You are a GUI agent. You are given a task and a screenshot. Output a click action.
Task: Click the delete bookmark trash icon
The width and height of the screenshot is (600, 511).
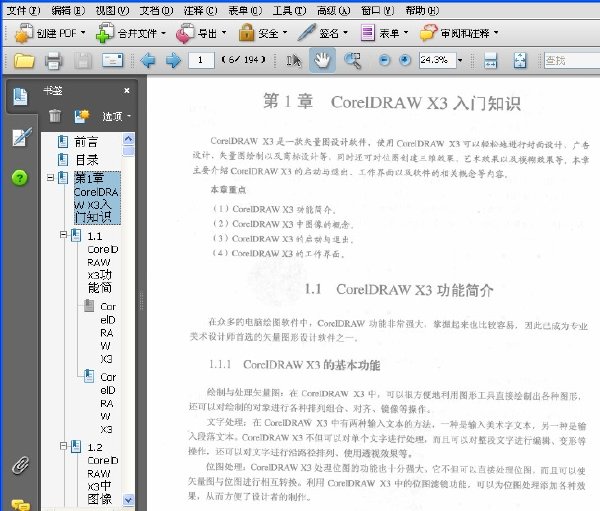(55, 115)
